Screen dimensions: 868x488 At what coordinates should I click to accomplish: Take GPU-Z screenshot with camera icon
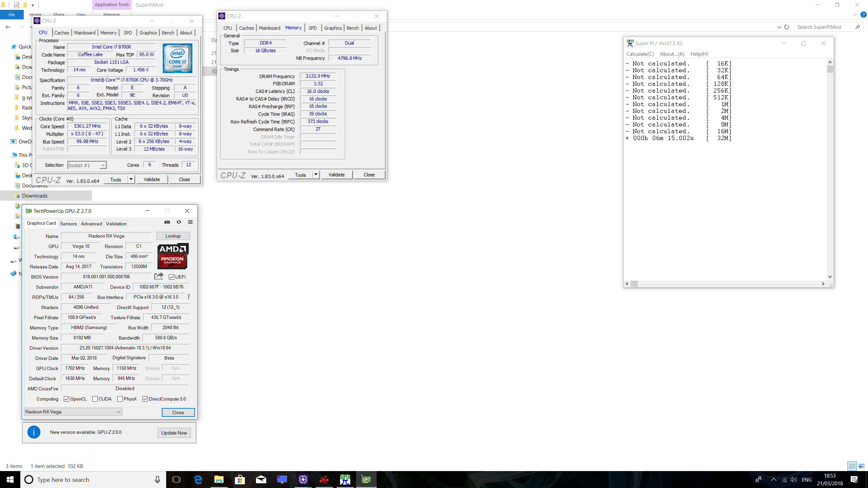tap(167, 222)
